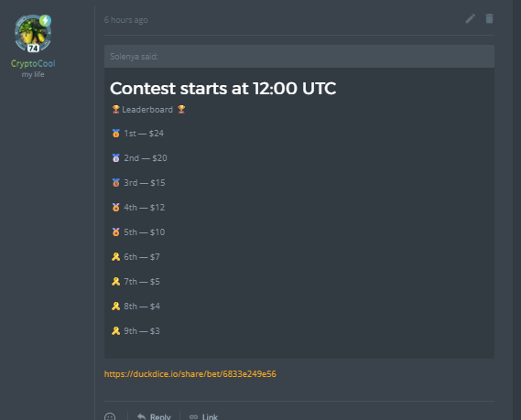521x420 pixels.
Task: Click the yellow ribbon beside 9th place
Action: click(x=115, y=330)
